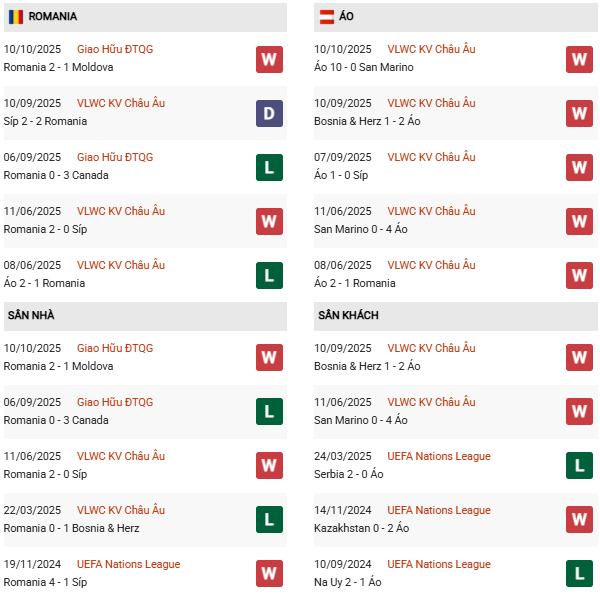Select green L badge for Serbia 2 - 0 Áo
Image resolution: width=600 pixels, height=594 pixels.
tap(579, 465)
